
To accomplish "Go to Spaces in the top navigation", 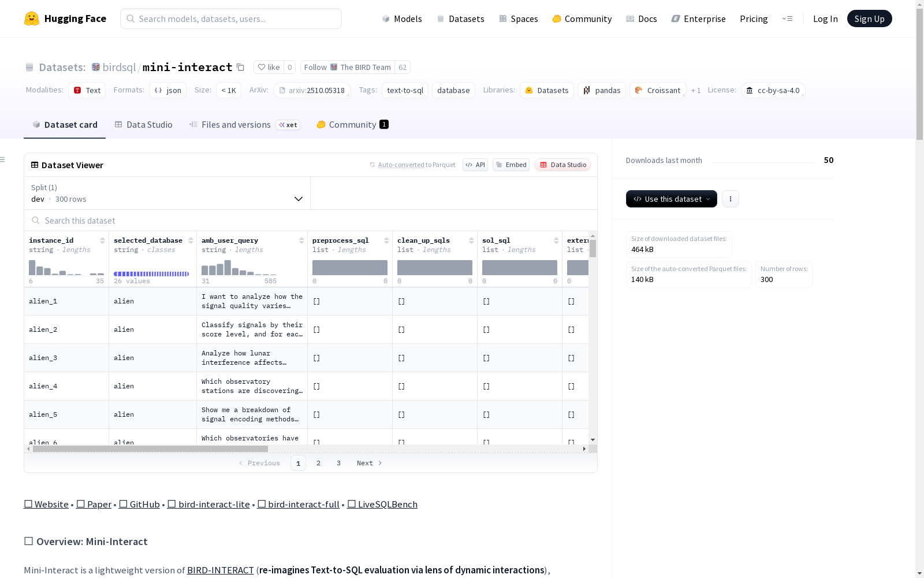I will [x=519, y=18].
